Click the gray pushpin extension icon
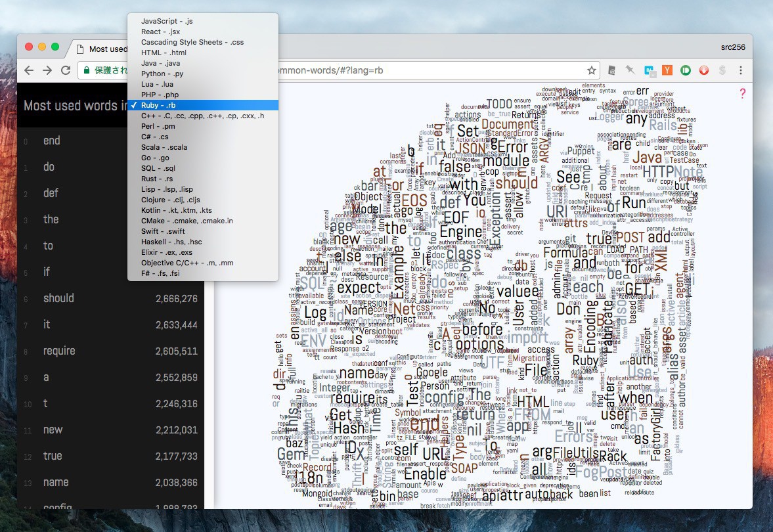Screen dimensions: 773x532 [630, 70]
